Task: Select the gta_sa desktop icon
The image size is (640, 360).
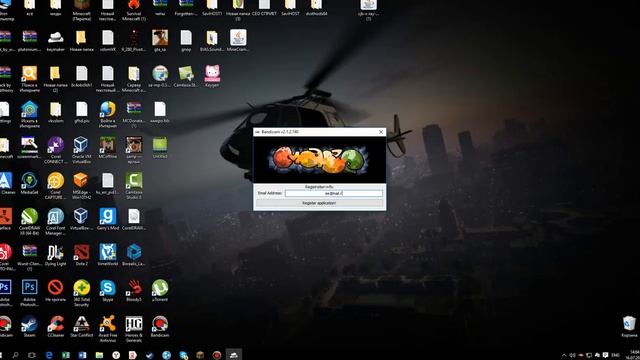Action: (x=160, y=40)
